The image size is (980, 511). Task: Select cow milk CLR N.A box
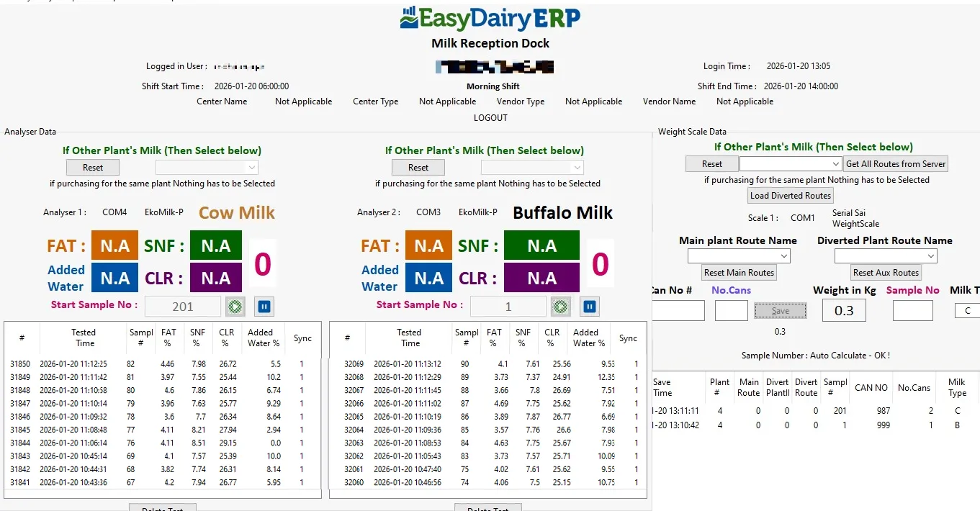[x=216, y=278]
